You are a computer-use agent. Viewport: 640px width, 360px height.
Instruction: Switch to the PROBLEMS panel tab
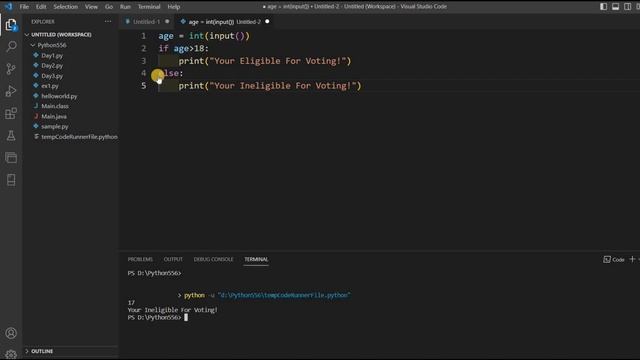point(140,260)
